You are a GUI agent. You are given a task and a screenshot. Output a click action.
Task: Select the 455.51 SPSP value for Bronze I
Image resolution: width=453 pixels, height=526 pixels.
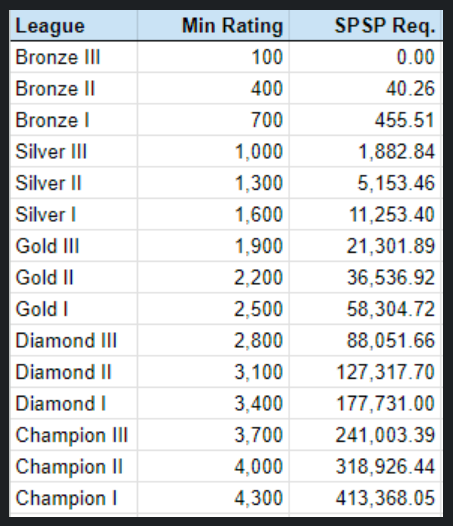pos(365,120)
